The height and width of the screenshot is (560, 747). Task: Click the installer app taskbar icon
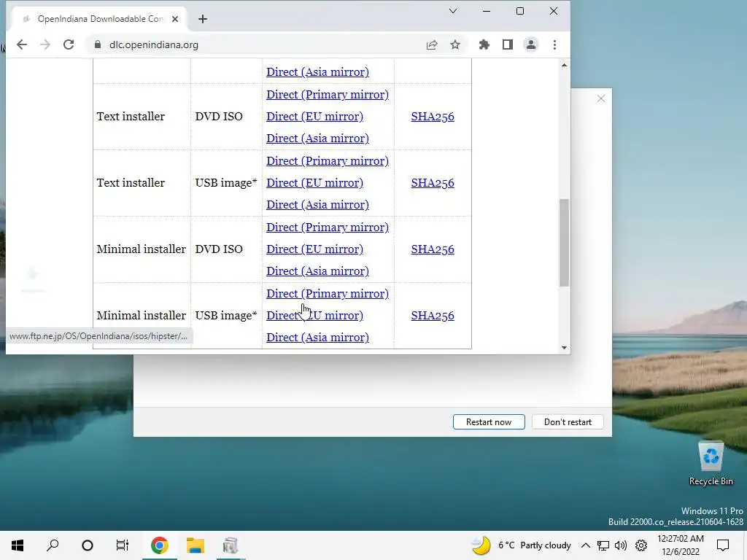coord(231,545)
